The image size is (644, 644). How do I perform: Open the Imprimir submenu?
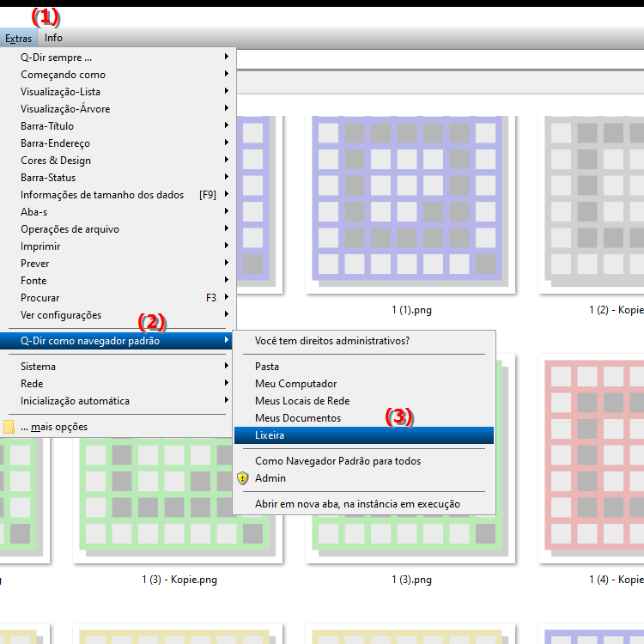[118, 246]
